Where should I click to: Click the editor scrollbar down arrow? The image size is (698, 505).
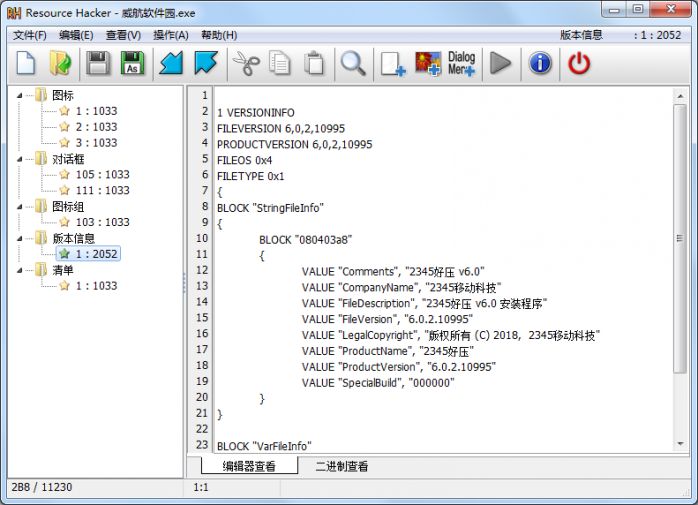(680, 444)
